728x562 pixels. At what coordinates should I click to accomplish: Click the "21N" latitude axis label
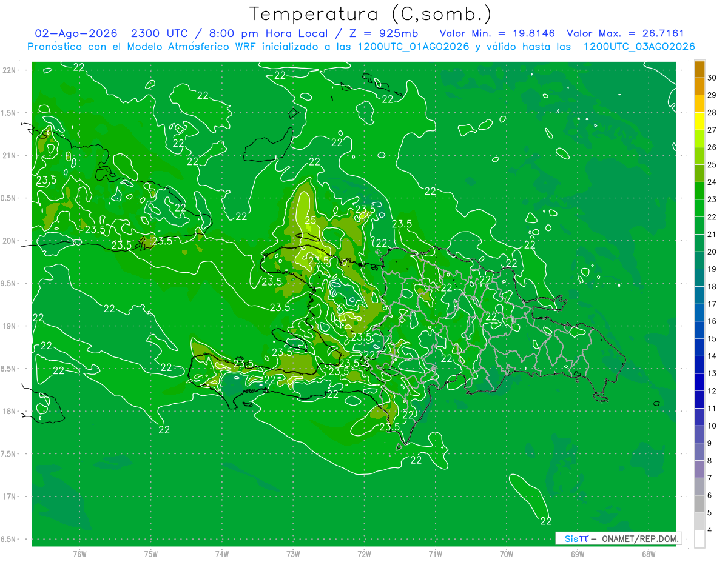[x=9, y=156]
